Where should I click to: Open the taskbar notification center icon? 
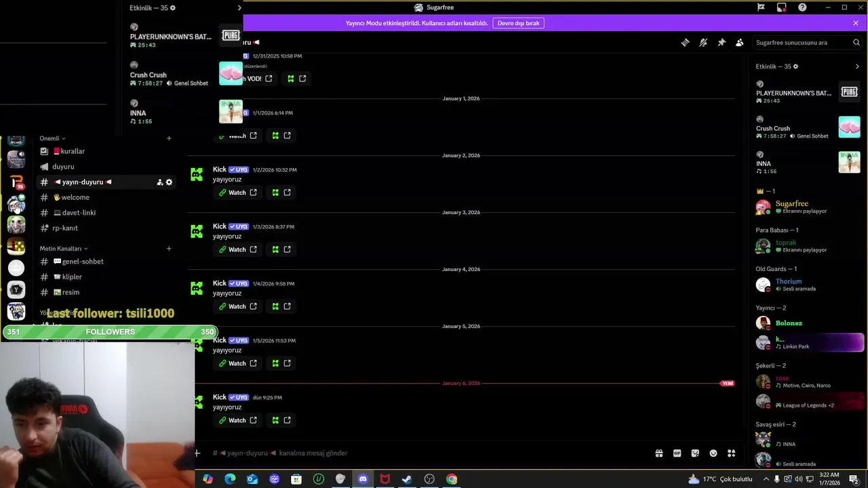pos(854,479)
